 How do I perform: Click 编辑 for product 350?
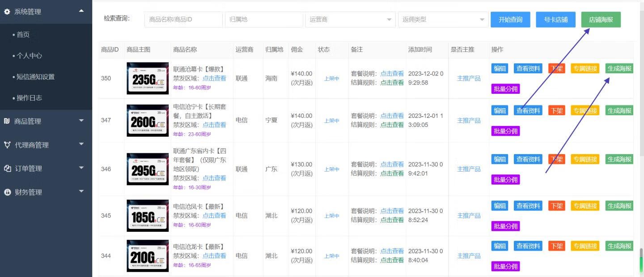500,68
